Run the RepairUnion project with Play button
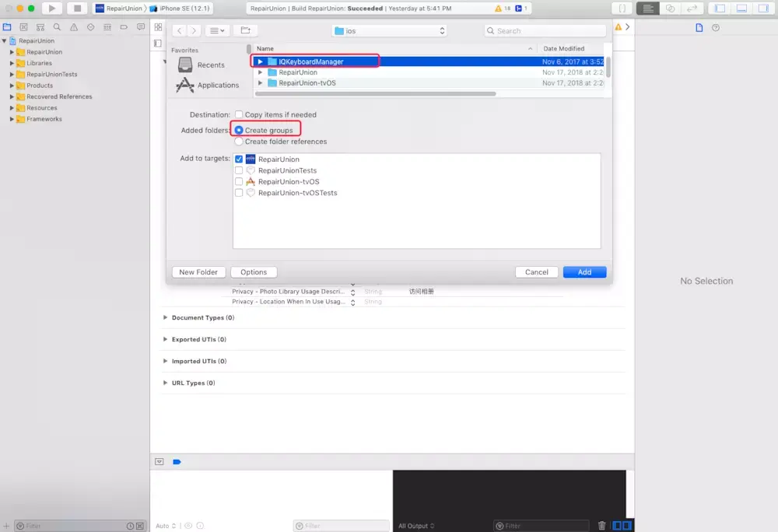This screenshot has height=532, width=778. tap(51, 8)
